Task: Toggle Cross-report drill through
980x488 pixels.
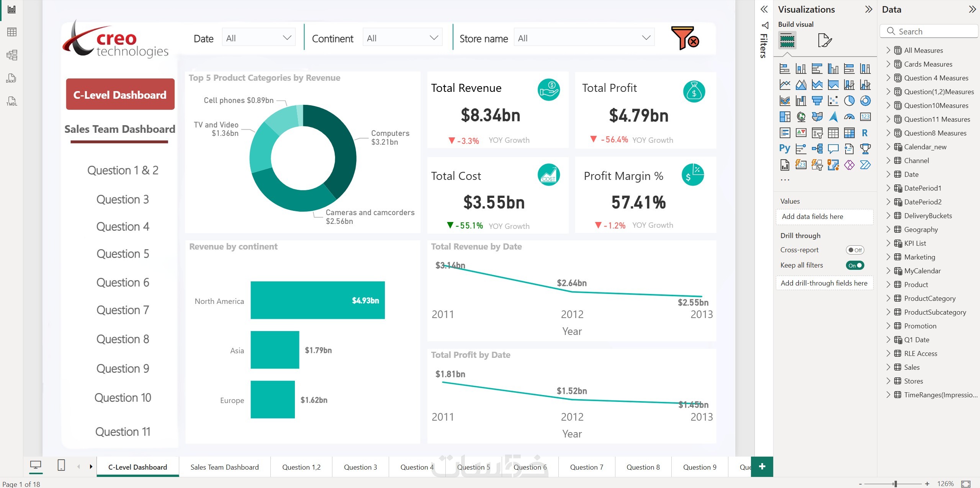Action: pyautogui.click(x=855, y=250)
